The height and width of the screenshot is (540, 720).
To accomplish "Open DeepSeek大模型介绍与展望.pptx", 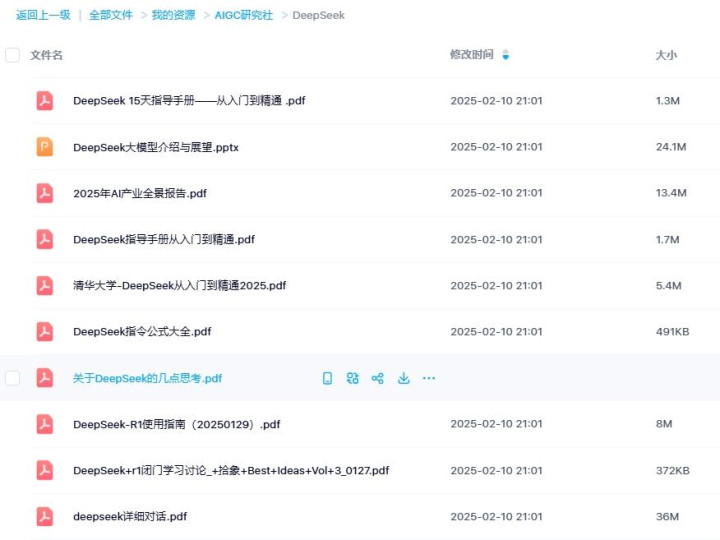I will click(156, 147).
